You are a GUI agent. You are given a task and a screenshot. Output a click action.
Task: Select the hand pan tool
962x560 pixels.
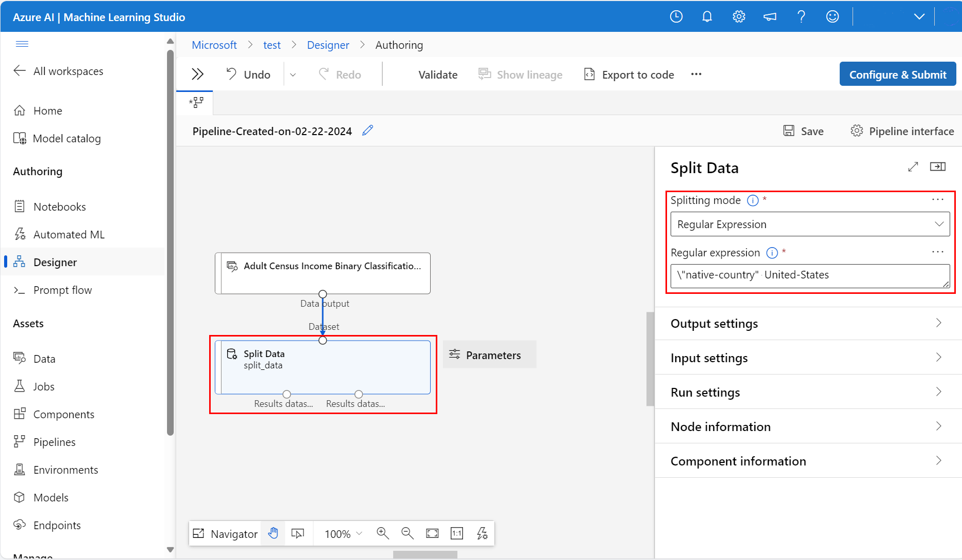point(273,533)
